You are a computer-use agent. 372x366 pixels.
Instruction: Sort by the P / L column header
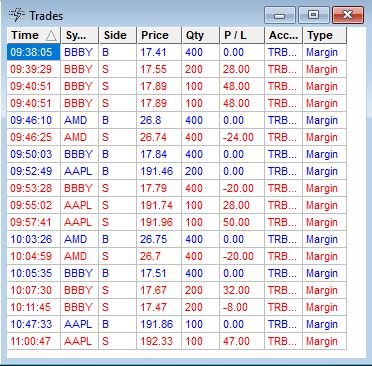coord(242,35)
